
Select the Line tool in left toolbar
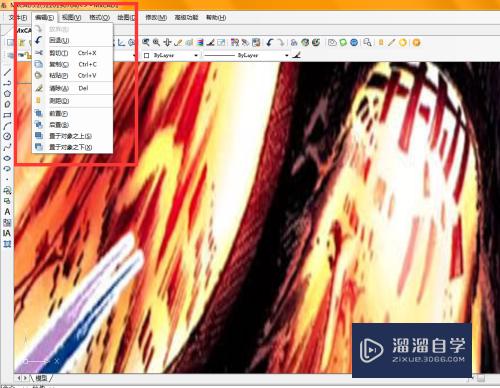[7, 72]
